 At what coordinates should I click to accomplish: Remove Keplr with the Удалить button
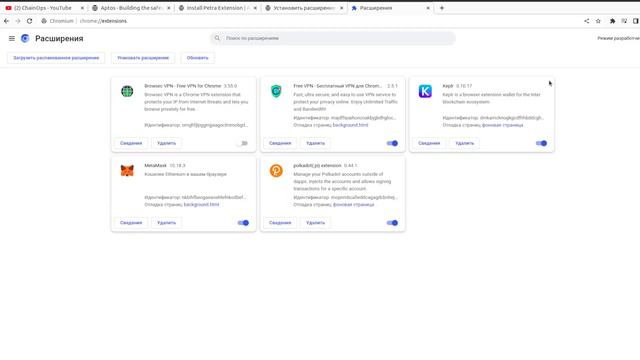[464, 143]
